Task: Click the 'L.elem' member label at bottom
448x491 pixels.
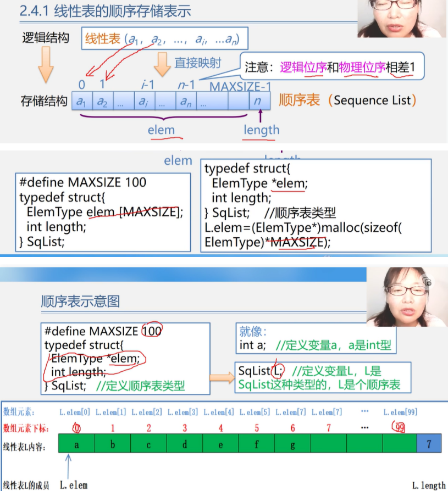Action: point(74,486)
